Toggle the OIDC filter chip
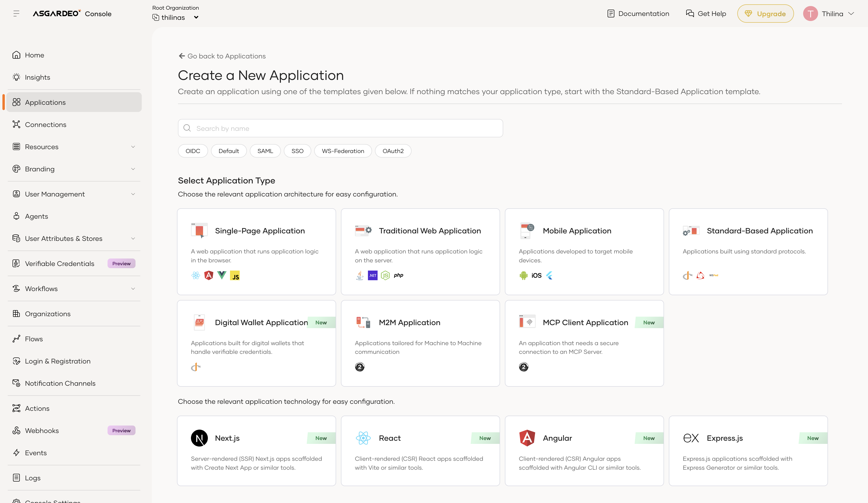This screenshot has height=503, width=868. click(193, 151)
